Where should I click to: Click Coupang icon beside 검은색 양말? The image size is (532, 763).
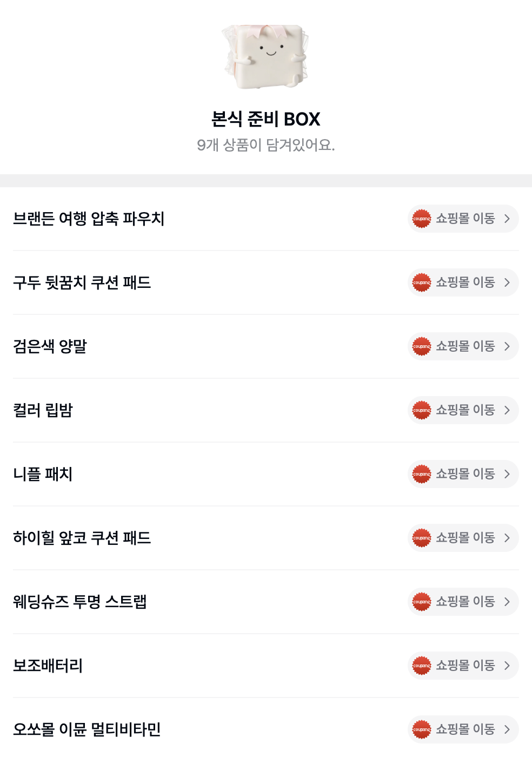click(421, 346)
